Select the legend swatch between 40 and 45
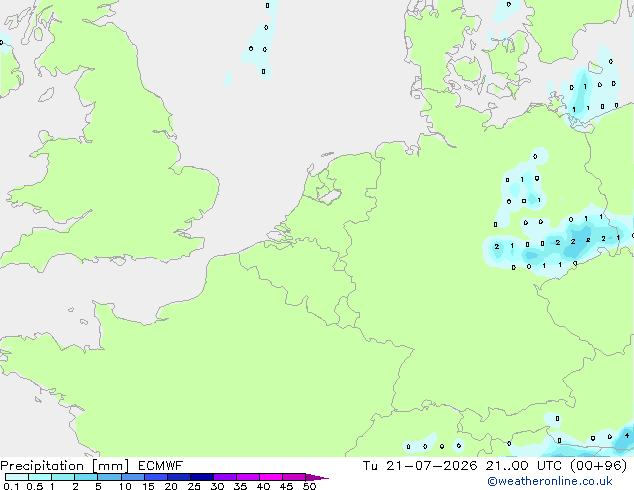The height and width of the screenshot is (490, 634). [x=271, y=477]
